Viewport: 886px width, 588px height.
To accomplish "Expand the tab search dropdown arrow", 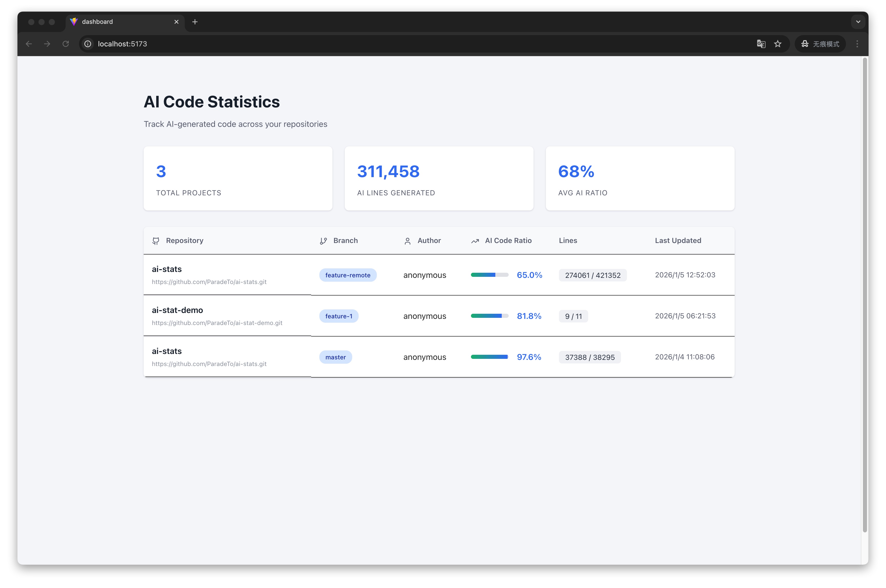I will [x=858, y=22].
